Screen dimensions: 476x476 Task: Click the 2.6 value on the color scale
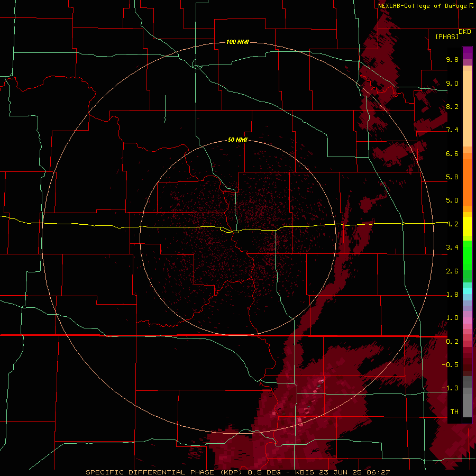(452, 271)
